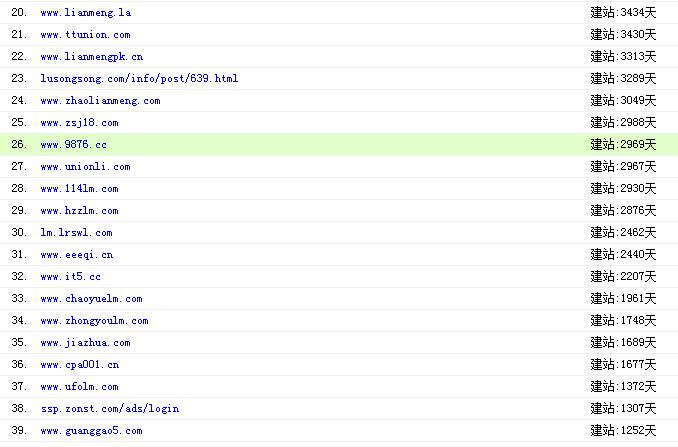Screen dimensions: 678x447
Task: Select the www.zhongyoulm.com link
Action: click(x=94, y=321)
